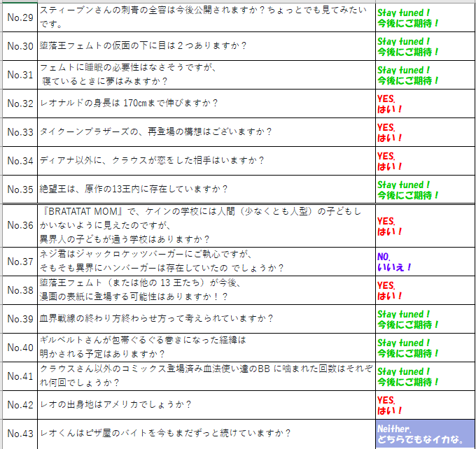Click question about BBに噛まれた回数
The image size is (476, 449).
[x=206, y=376]
